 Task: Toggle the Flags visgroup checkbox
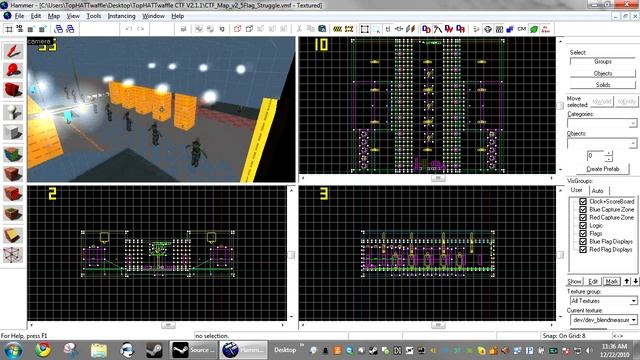(583, 233)
